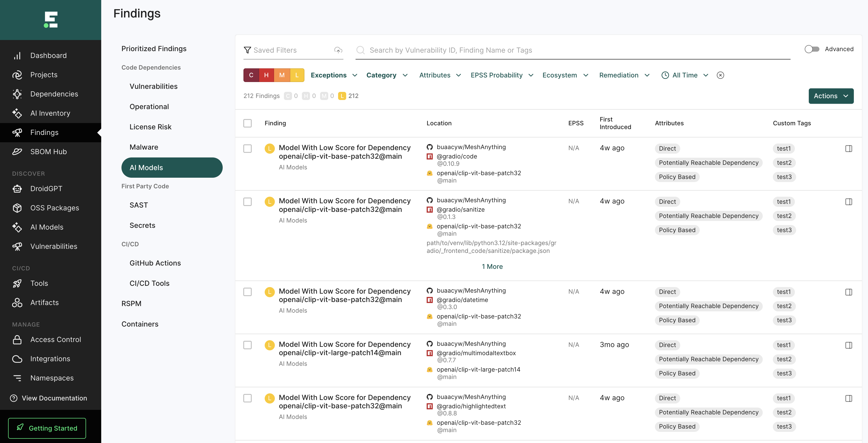
Task: Select Vulnerabilities under Code Dependencies
Action: tap(154, 87)
